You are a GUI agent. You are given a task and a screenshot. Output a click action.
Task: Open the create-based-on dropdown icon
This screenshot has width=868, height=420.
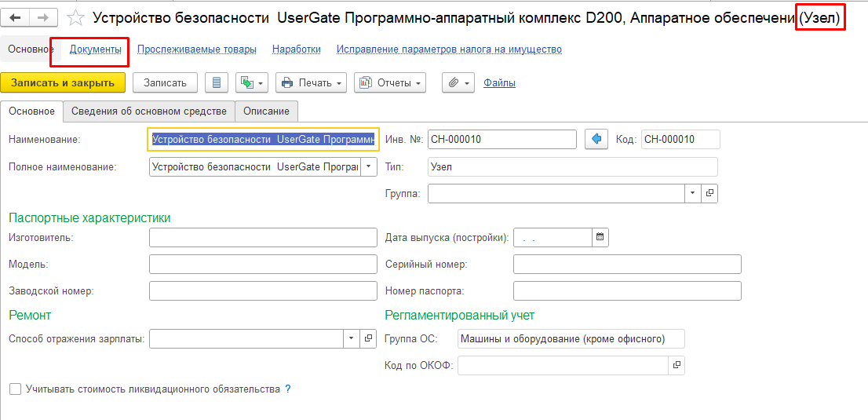251,82
